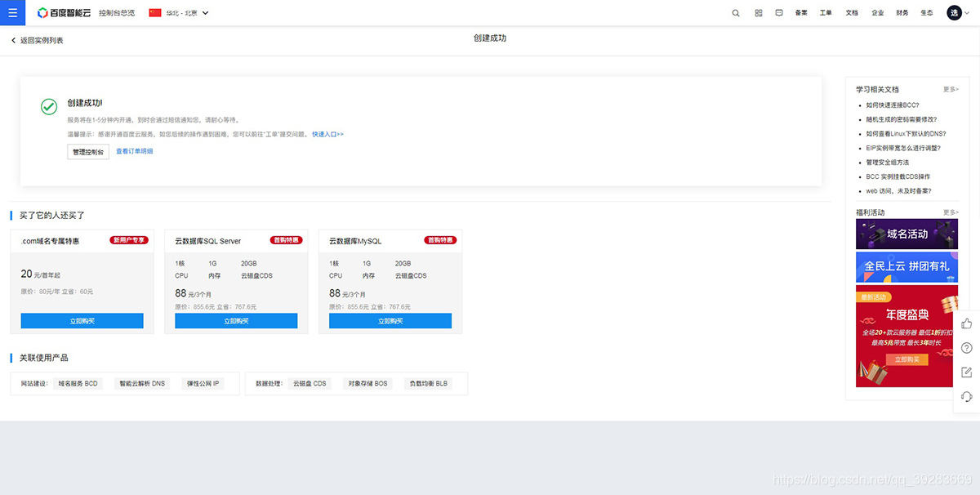Click the 首购特惠 badge on MySQL card
Screen dimensions: 980x495
440,240
